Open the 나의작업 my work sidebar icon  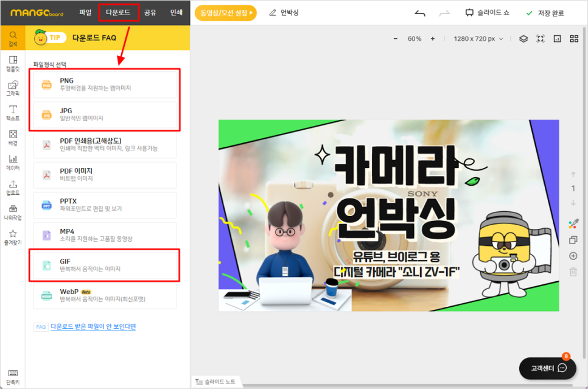[x=13, y=212]
